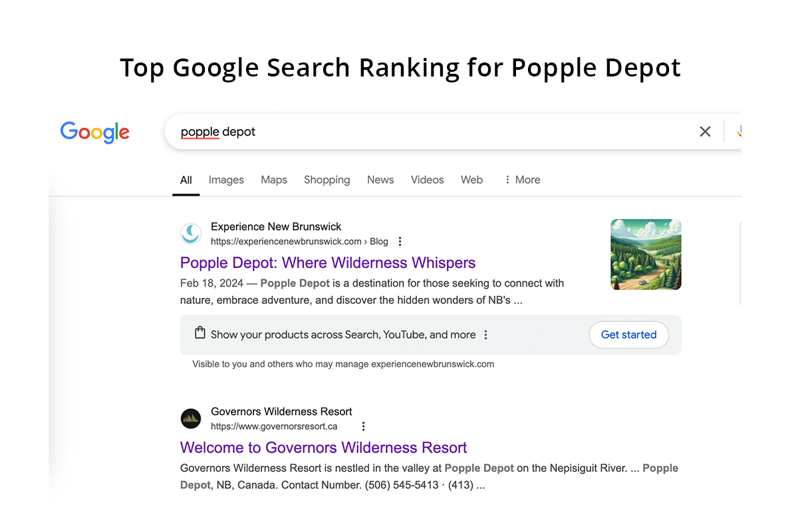Switch to the Videos tab
Image resolution: width=798 pixels, height=532 pixels.
(427, 180)
